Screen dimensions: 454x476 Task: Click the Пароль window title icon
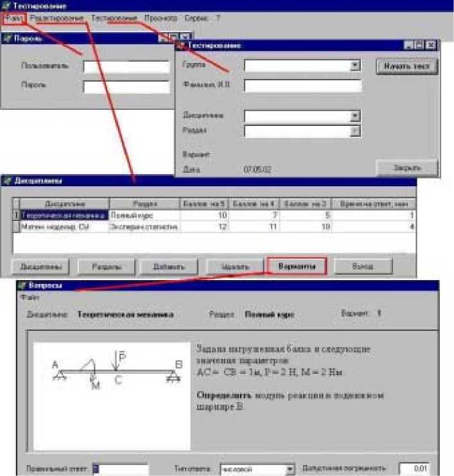click(x=6, y=39)
